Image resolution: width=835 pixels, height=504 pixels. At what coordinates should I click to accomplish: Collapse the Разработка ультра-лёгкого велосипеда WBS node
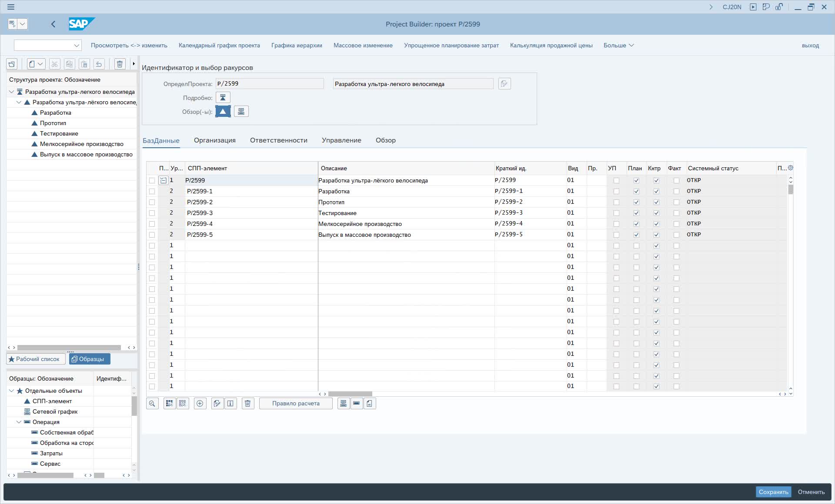(19, 102)
